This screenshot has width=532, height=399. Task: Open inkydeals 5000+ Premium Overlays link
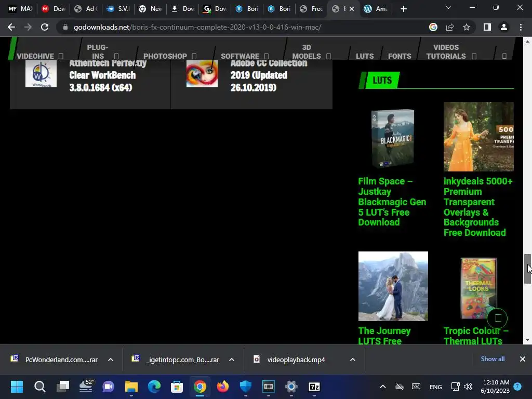478,207
